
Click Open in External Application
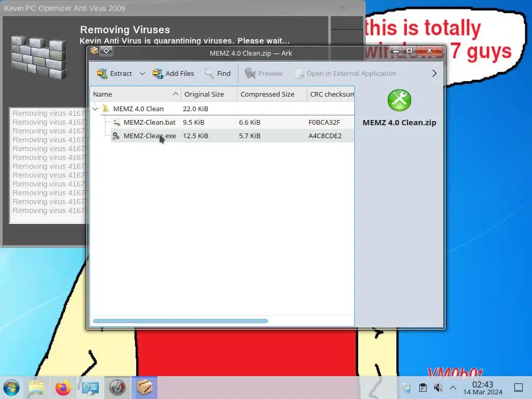tap(345, 73)
